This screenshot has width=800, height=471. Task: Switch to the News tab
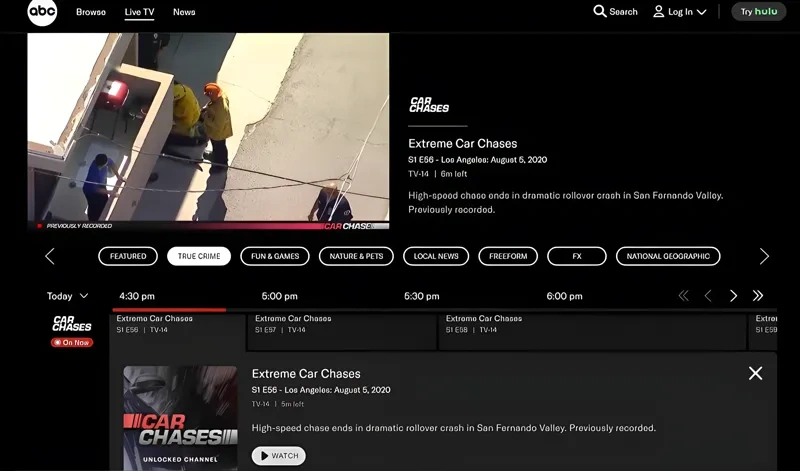(x=184, y=12)
